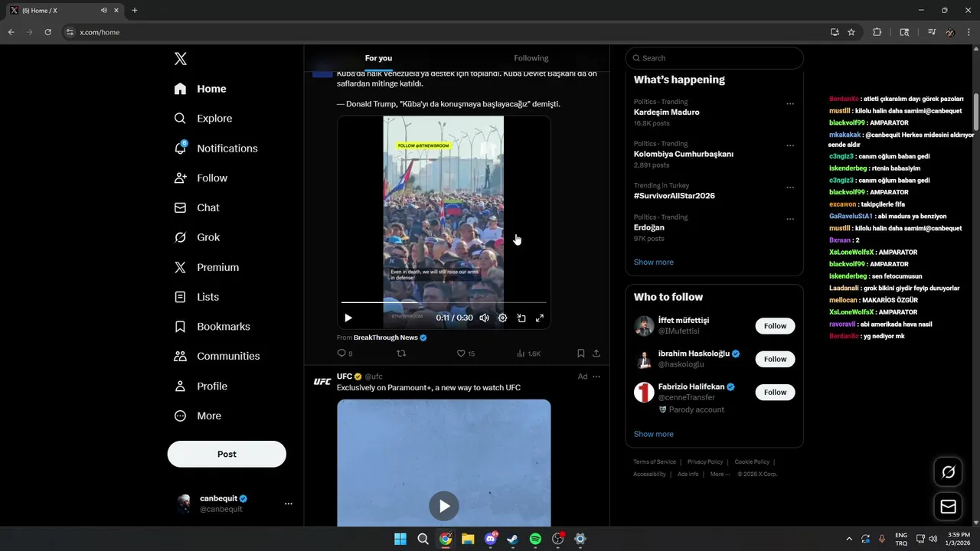
Task: Open Chat from the sidebar
Action: [x=197, y=207]
